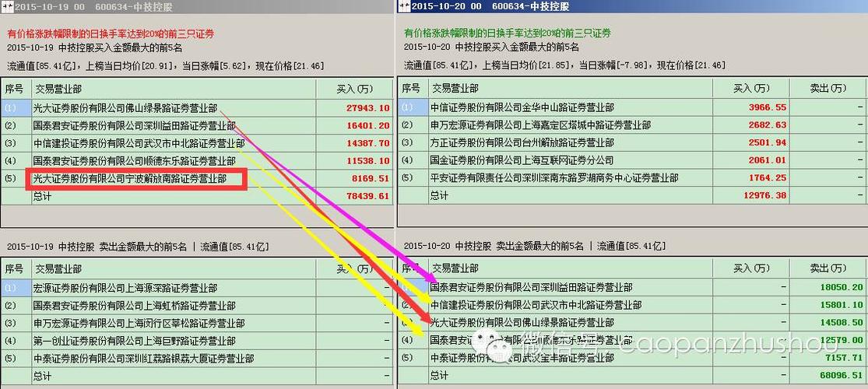Select 国泰君安上海虹桥路证券营业部 row
This screenshot has width=868, height=389.
(197, 306)
